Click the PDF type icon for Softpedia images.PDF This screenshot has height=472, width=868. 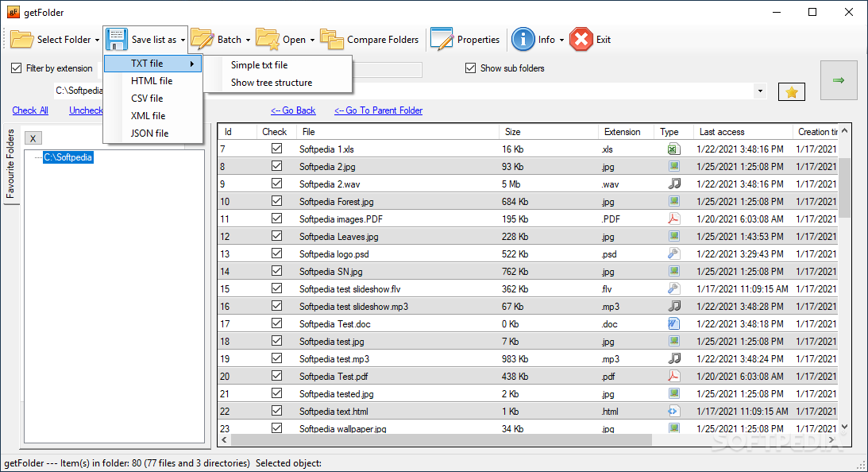pyautogui.click(x=673, y=219)
